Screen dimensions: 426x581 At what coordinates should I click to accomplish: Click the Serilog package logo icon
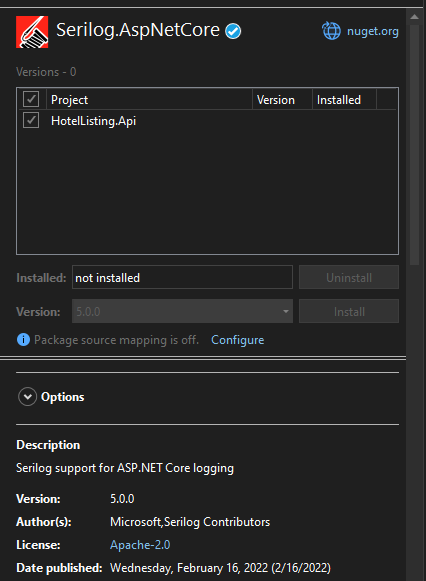coord(32,32)
